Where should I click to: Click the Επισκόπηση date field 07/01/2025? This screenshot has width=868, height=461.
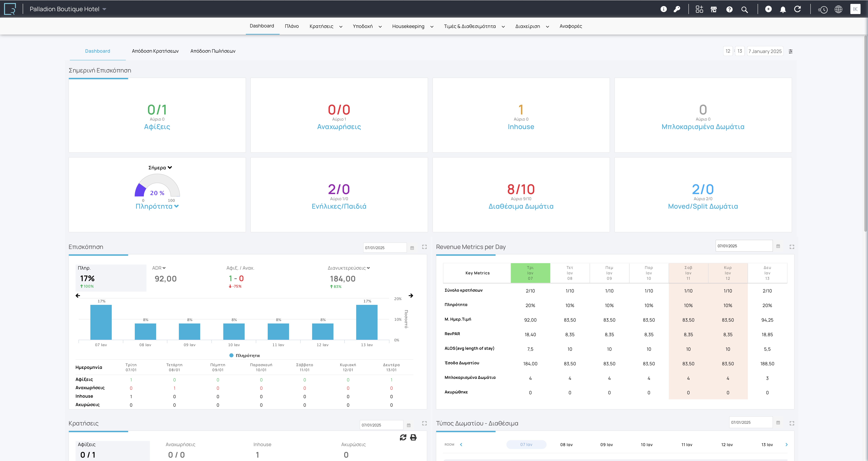385,248
